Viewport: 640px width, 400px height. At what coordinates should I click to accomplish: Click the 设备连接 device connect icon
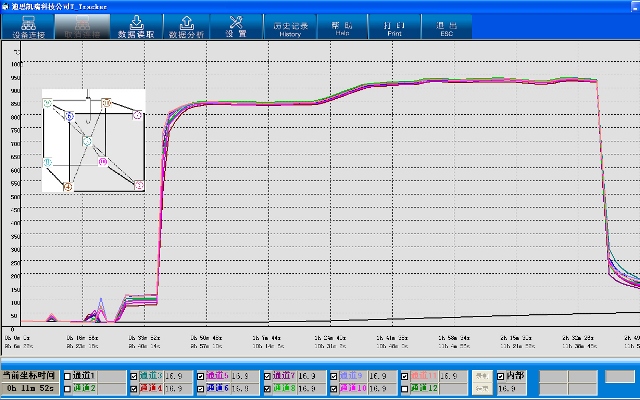tap(28, 26)
